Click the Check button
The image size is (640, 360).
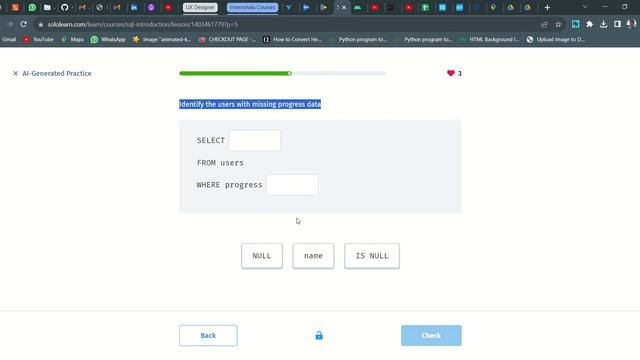click(x=431, y=336)
